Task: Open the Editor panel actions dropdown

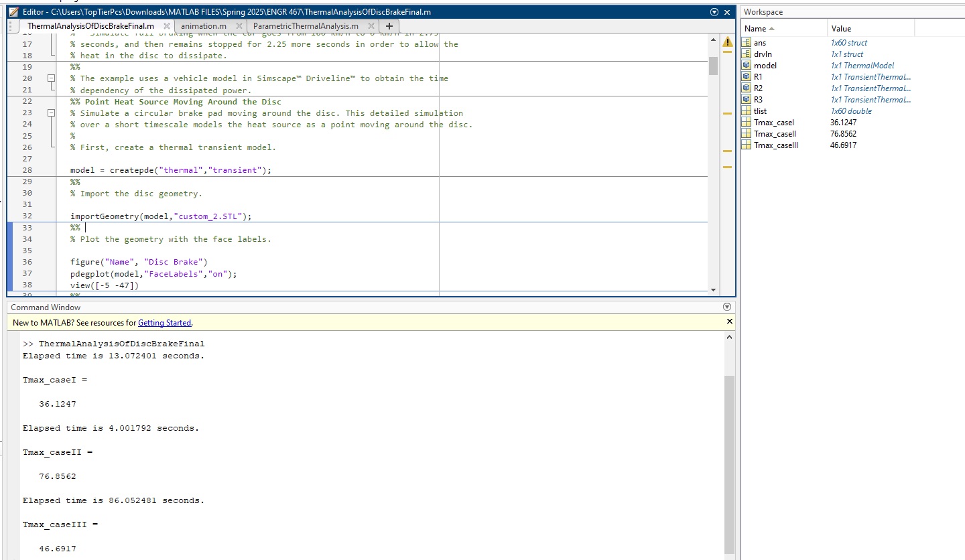Action: point(714,11)
